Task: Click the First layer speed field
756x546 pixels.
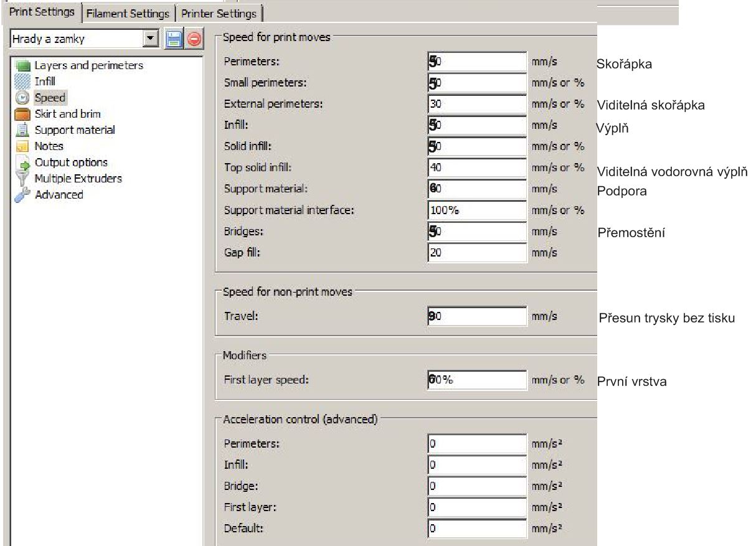Action: coord(478,380)
